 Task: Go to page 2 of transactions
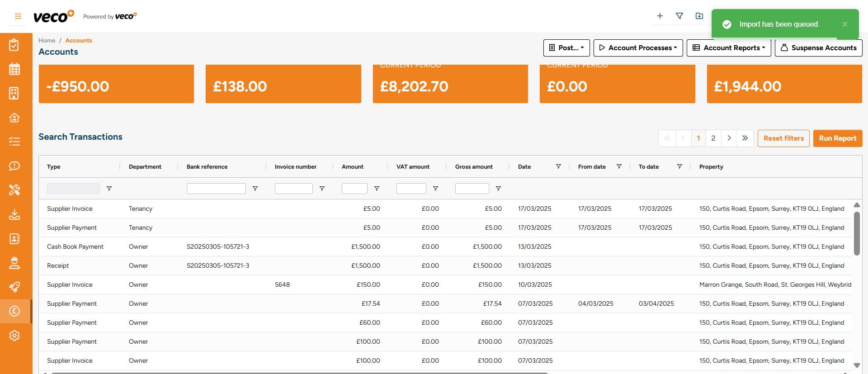point(713,138)
